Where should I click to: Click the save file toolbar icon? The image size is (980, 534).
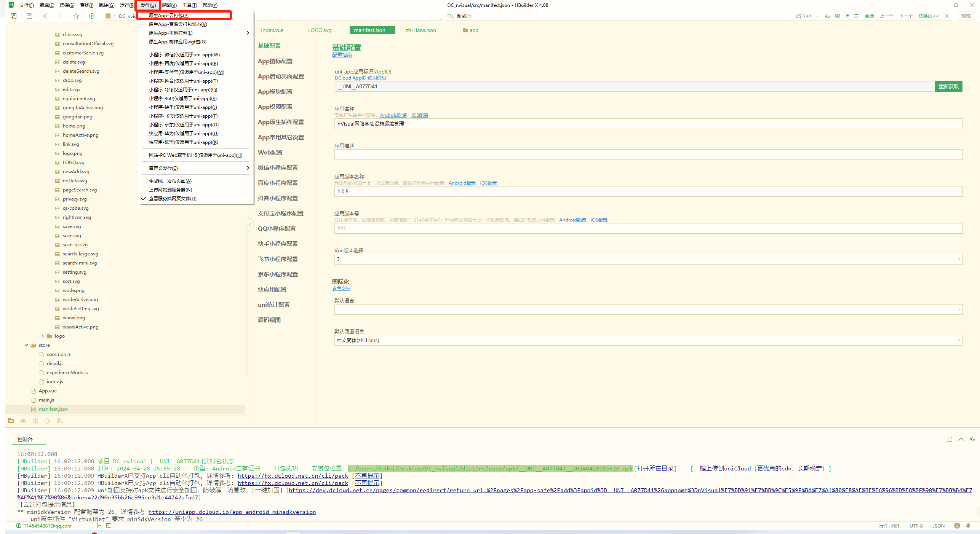29,16
